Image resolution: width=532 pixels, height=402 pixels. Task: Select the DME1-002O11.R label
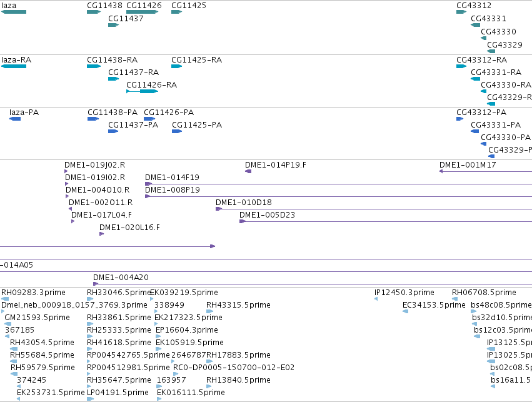(x=101, y=203)
